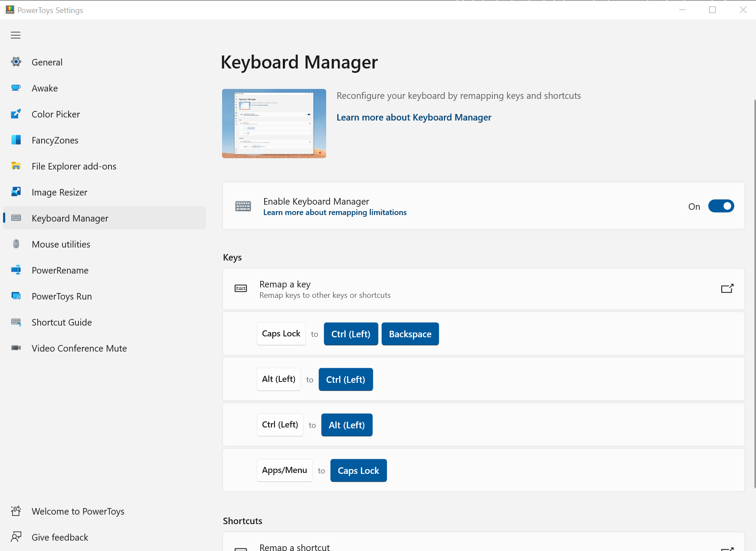Image resolution: width=756 pixels, height=551 pixels.
Task: Open Remap a key external window icon
Action: [727, 289]
